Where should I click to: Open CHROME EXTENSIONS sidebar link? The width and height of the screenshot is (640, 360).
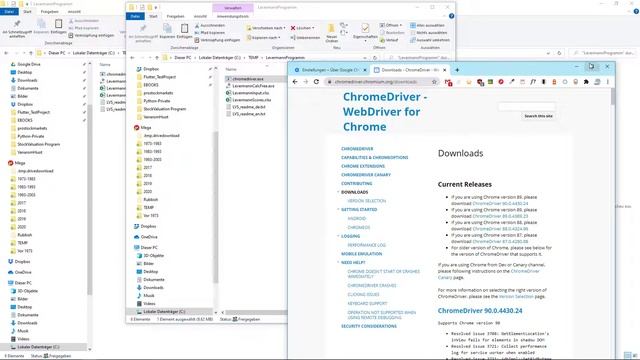362,166
